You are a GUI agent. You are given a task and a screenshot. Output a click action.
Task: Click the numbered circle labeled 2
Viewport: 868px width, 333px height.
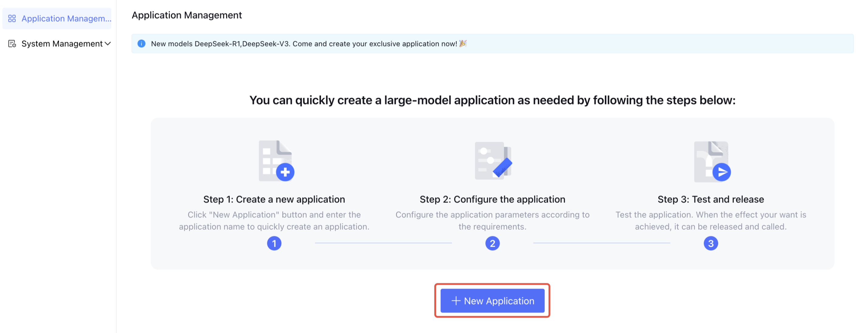click(493, 243)
